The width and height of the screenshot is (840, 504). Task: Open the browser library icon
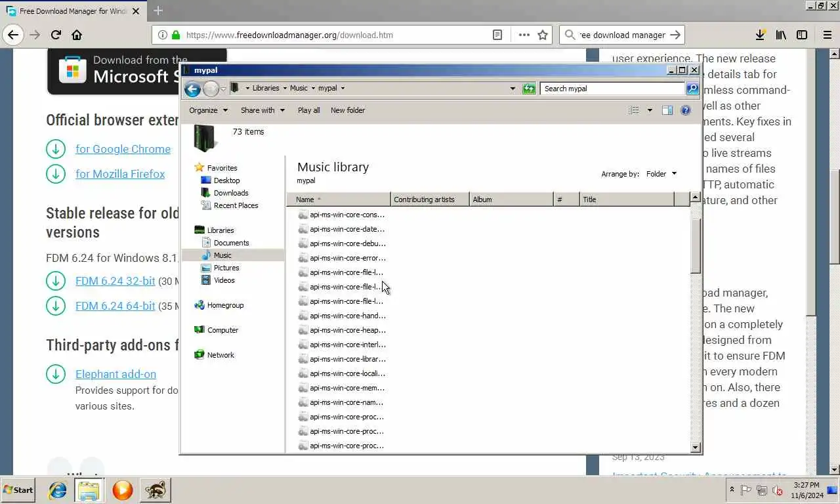click(781, 35)
